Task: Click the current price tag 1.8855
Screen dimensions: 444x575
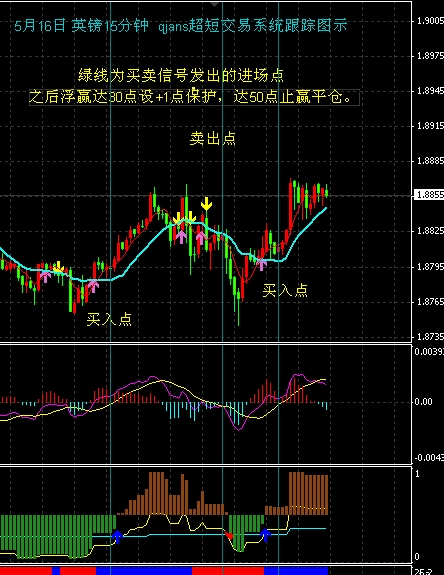Action: 429,195
